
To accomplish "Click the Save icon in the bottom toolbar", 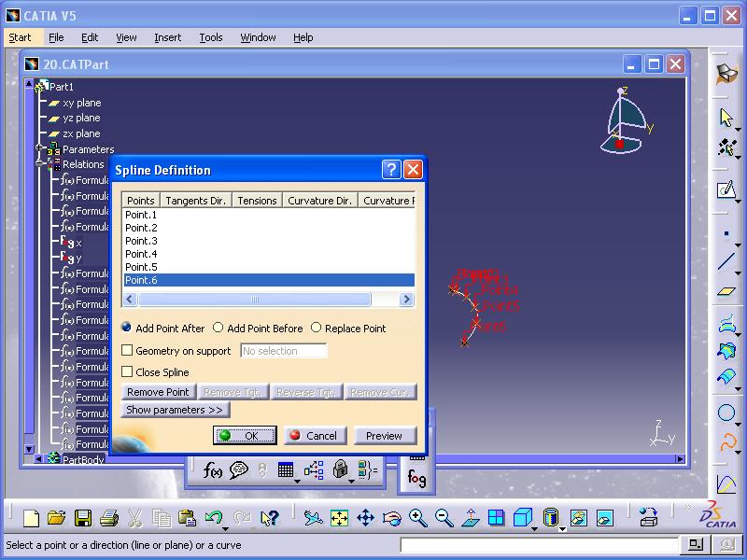I will point(83,518).
